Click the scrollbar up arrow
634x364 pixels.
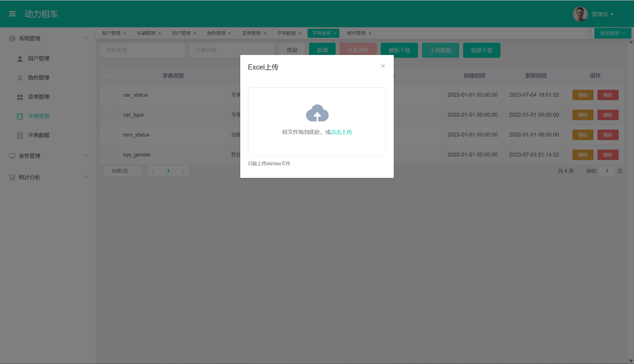pos(631,42)
